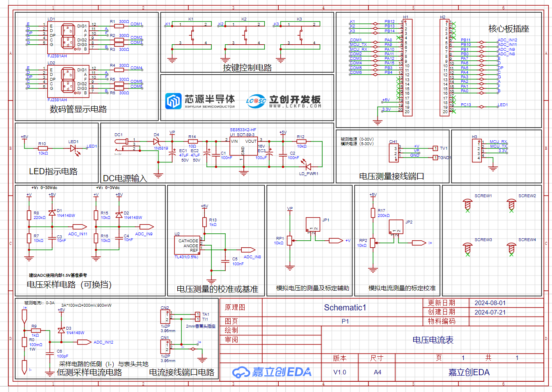Click the 嘉立创EDA cloud logo
This screenshot has width=552, height=392.
point(272,372)
